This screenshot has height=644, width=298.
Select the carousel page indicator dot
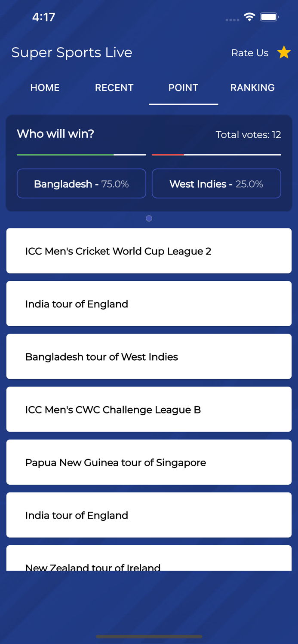click(x=149, y=219)
